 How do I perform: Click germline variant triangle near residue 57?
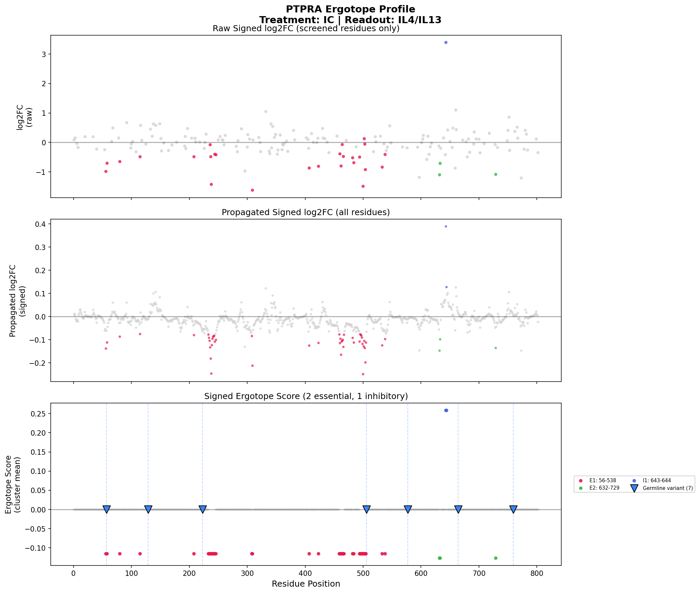point(106,509)
